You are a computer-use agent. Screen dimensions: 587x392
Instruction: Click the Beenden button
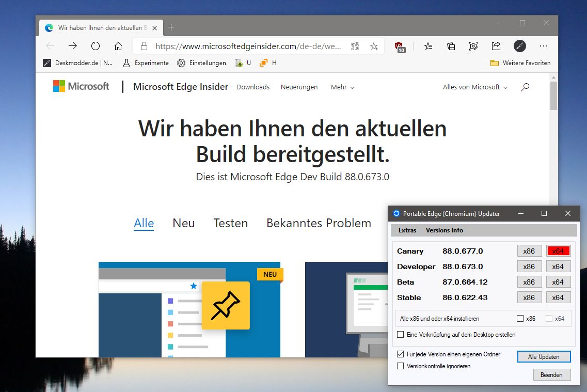pos(552,375)
